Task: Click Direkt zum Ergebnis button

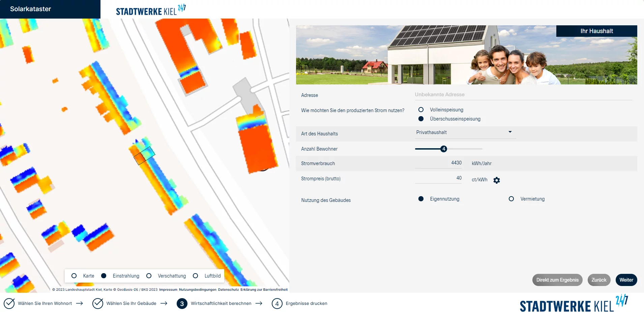Action: pyautogui.click(x=557, y=280)
